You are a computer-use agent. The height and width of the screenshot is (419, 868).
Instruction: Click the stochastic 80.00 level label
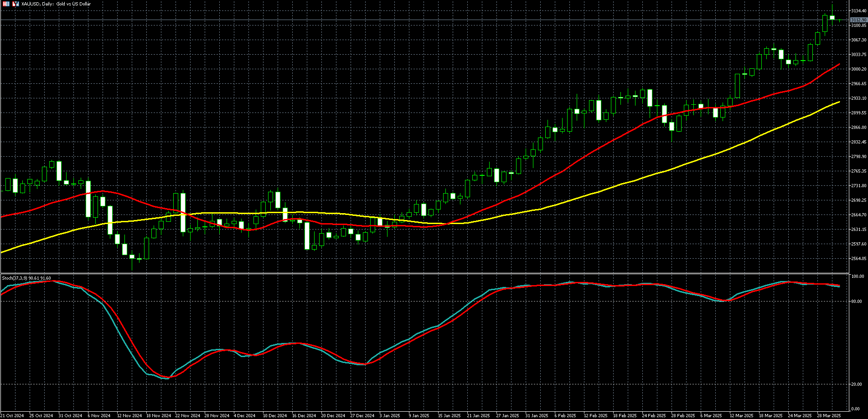pyautogui.click(x=857, y=301)
